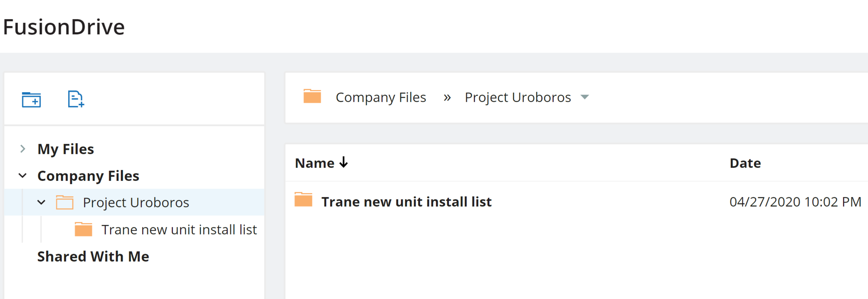Open the Project Uroboros breadcrumb dropdown arrow
Image resolution: width=868 pixels, height=299 pixels.
(x=585, y=97)
